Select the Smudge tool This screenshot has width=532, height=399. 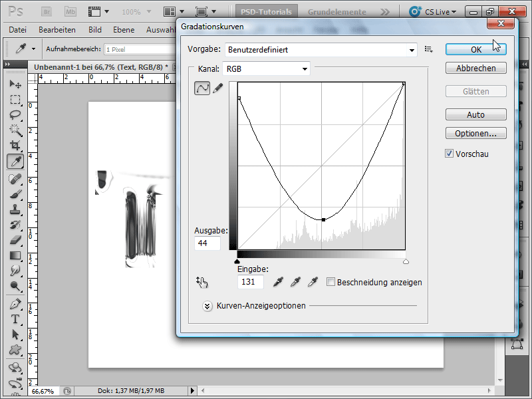click(15, 271)
